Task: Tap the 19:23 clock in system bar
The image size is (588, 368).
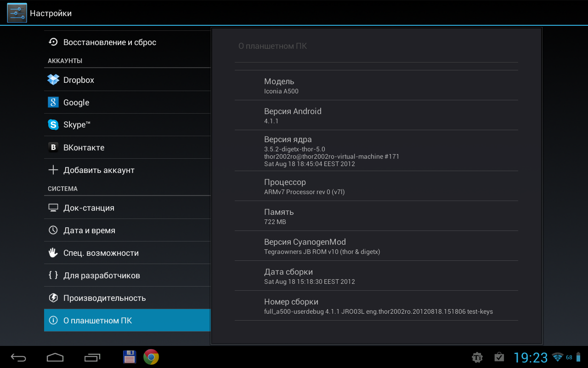Action: pyautogui.click(x=531, y=357)
